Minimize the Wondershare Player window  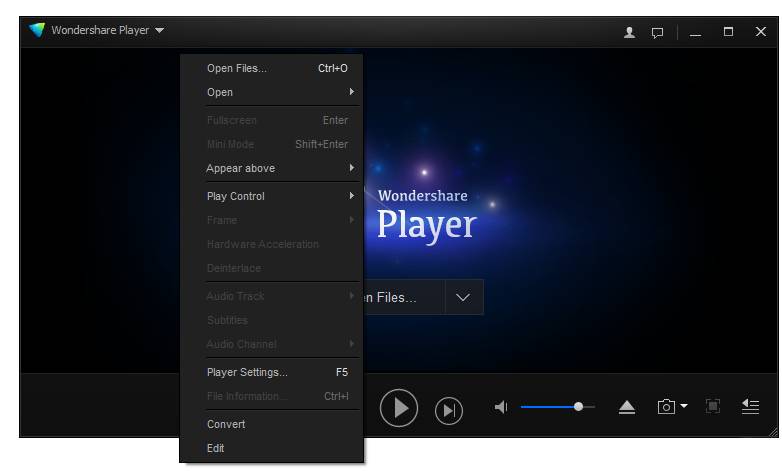695,34
